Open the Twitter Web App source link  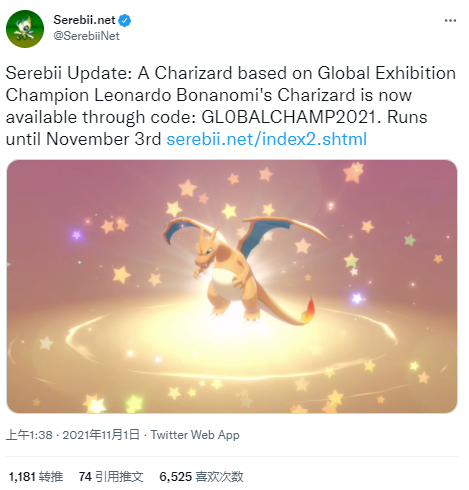(195, 435)
